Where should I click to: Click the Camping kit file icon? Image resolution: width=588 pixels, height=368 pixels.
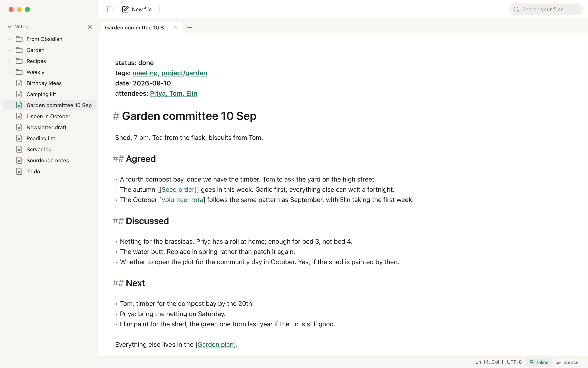click(19, 94)
